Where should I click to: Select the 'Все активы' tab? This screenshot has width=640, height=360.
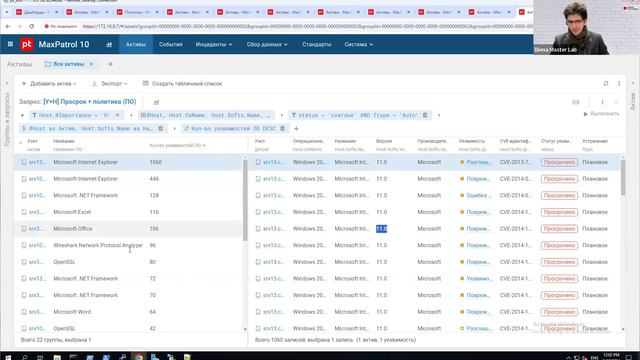click(69, 64)
